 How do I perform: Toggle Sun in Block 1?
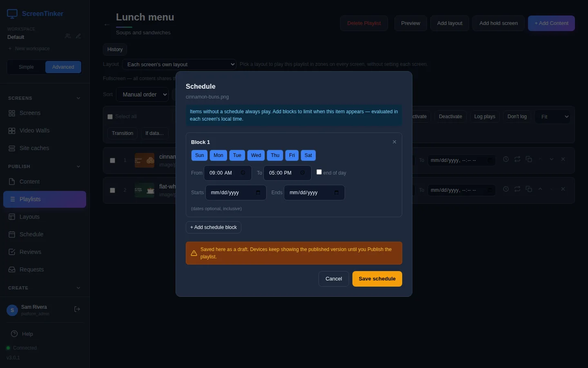click(199, 155)
